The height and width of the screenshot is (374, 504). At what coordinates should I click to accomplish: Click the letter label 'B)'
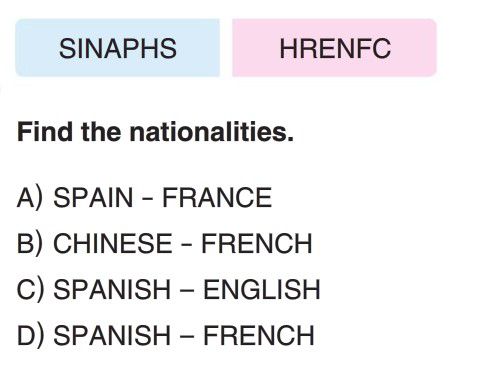click(x=30, y=244)
